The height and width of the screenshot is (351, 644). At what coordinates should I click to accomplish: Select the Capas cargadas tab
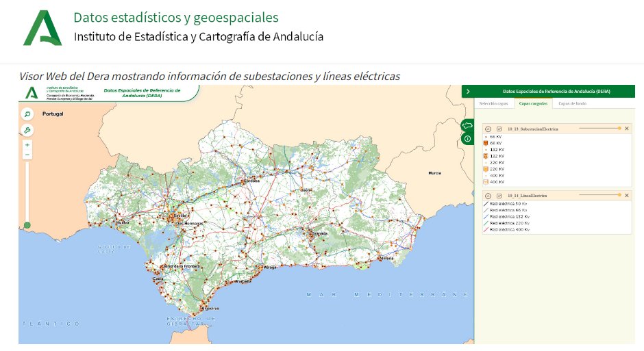[533, 103]
